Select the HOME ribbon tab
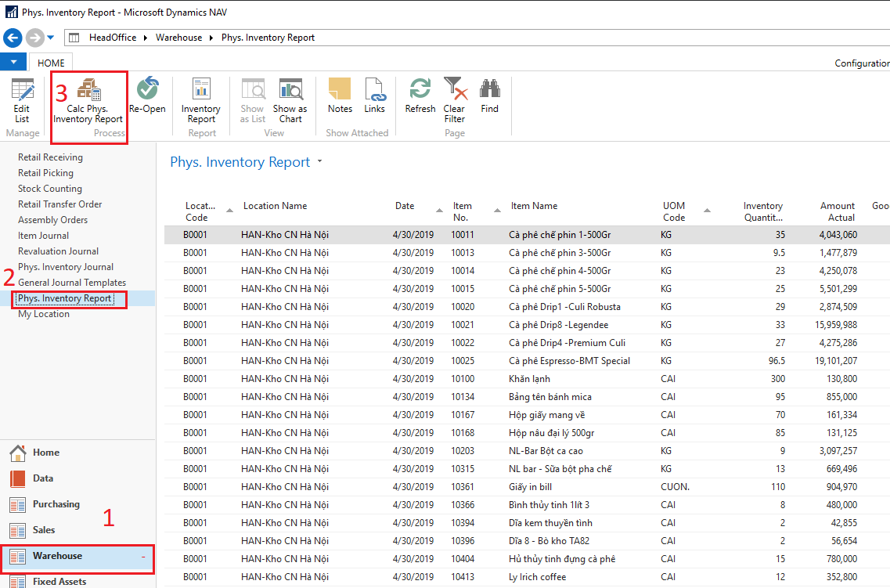This screenshot has width=890, height=588. 51,63
